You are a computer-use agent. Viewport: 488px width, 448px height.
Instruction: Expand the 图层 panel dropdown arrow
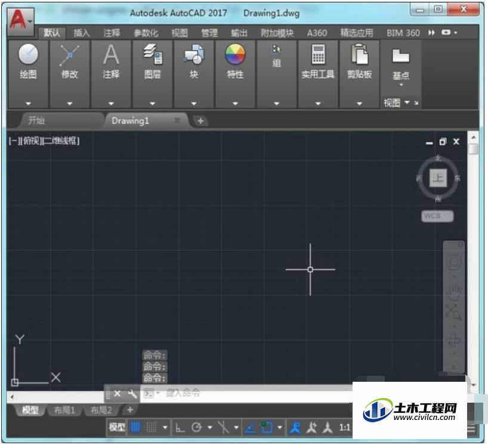(x=153, y=103)
